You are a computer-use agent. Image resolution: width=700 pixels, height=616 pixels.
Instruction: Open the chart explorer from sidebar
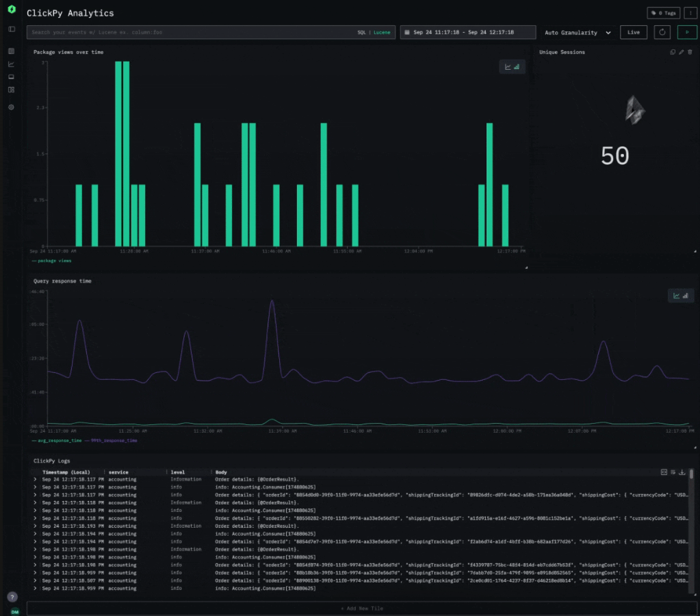[x=11, y=64]
